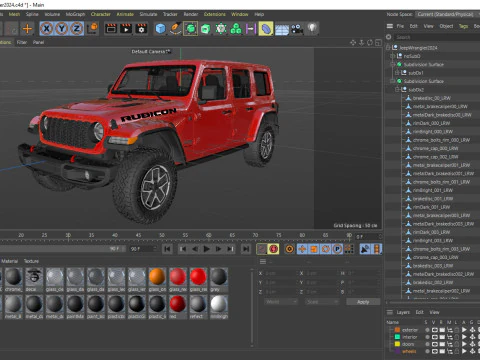The width and height of the screenshot is (480, 360).
Task: Select the rimDark_000_LRW object
Action: point(431,123)
